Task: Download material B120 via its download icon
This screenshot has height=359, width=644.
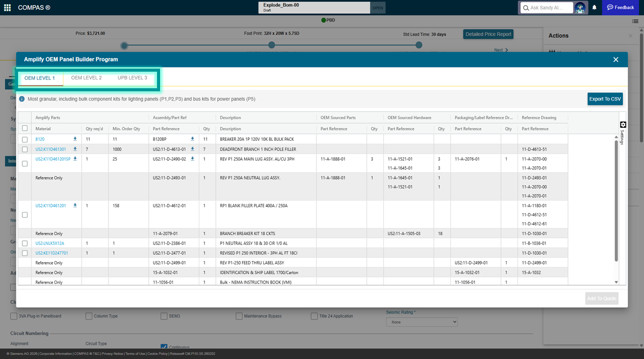Action: [x=75, y=139]
